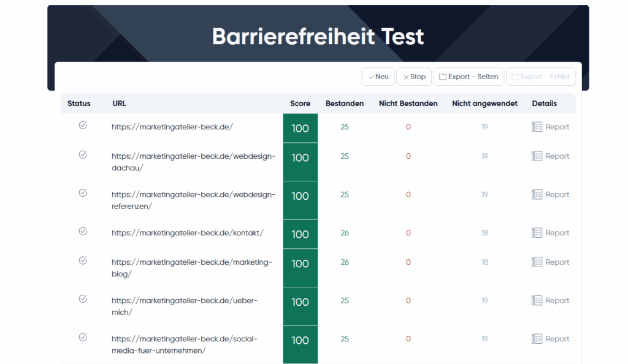Open Report link for social-media-fuer-unternehmen row
628x364 pixels.
[x=557, y=339]
